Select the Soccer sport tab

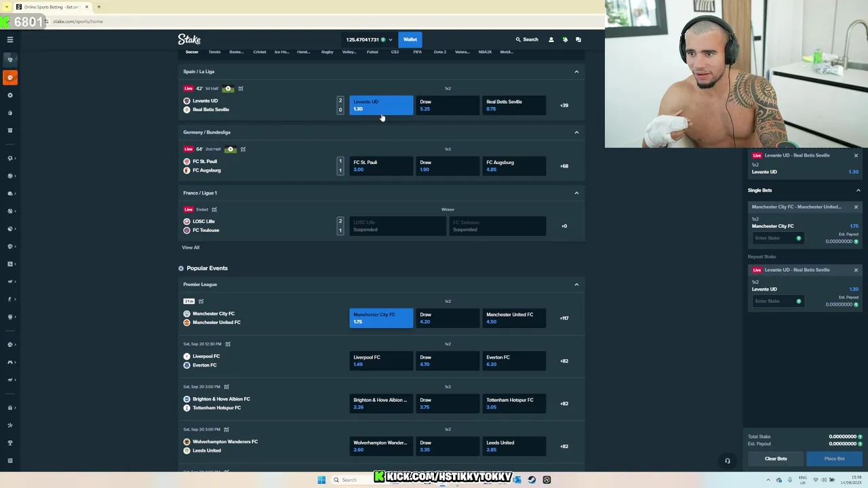pos(192,52)
